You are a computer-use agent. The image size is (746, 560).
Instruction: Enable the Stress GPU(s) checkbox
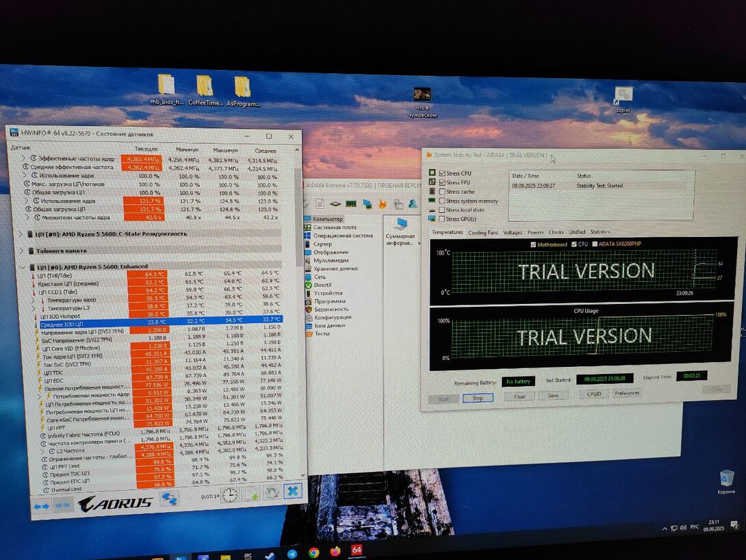pos(442,219)
